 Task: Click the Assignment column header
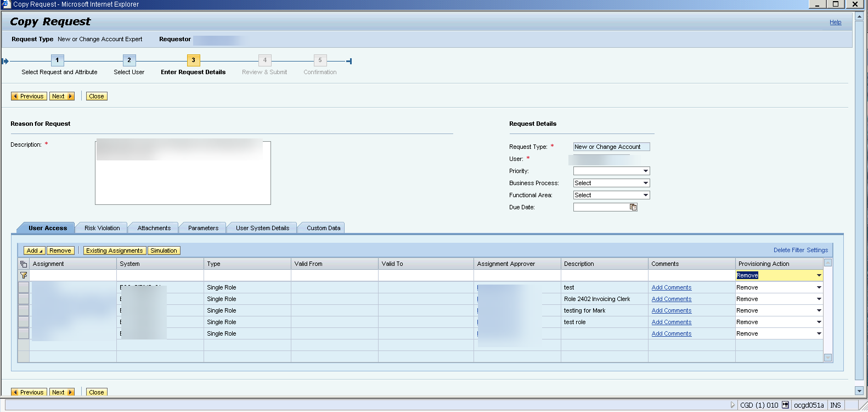pos(73,264)
